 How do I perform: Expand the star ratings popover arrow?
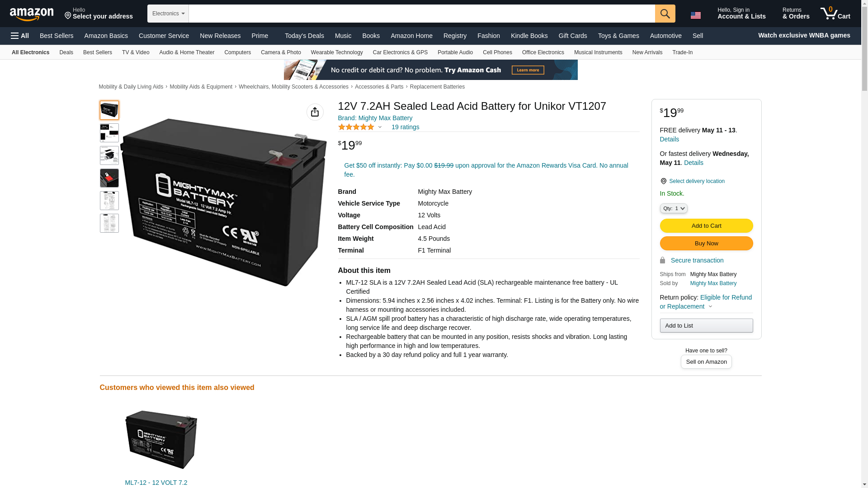[380, 127]
